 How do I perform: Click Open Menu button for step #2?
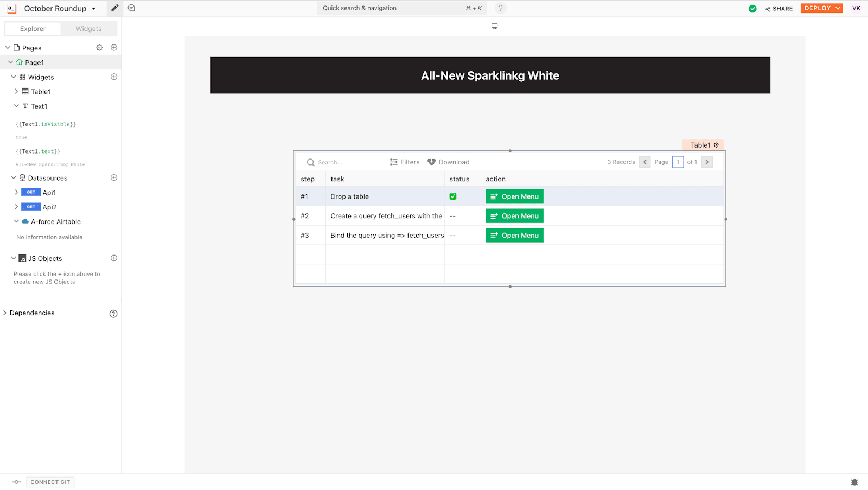(514, 216)
